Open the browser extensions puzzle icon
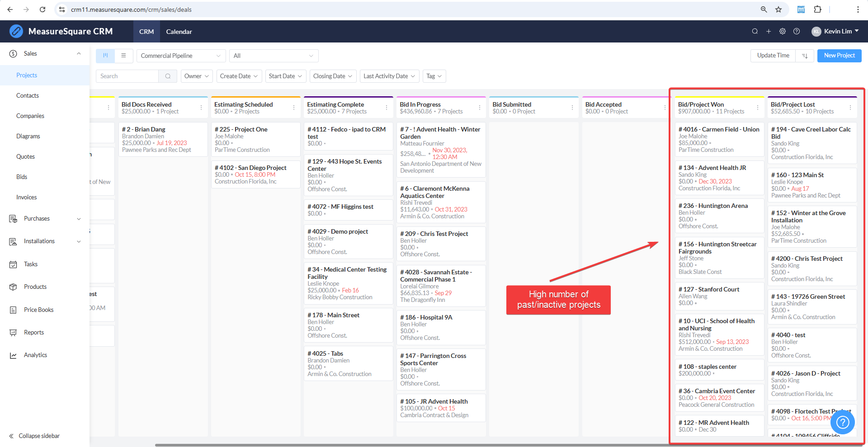868x447 pixels. 817,9
